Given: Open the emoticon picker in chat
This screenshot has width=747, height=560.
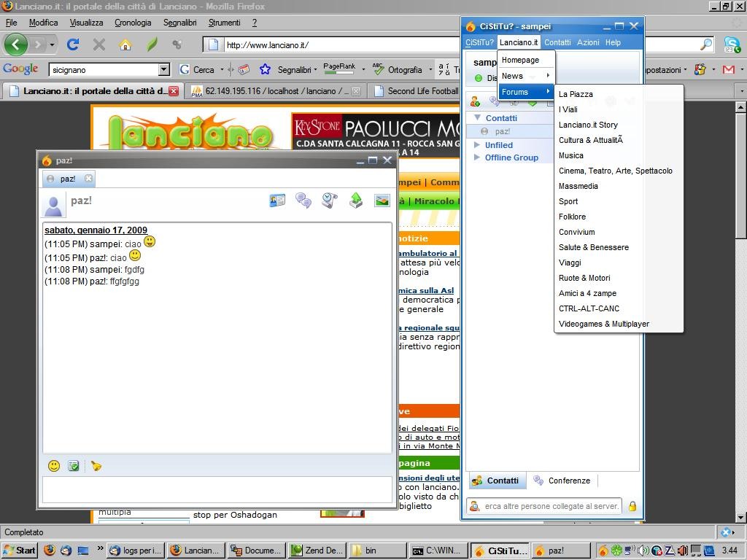Looking at the screenshot, I should [54, 466].
